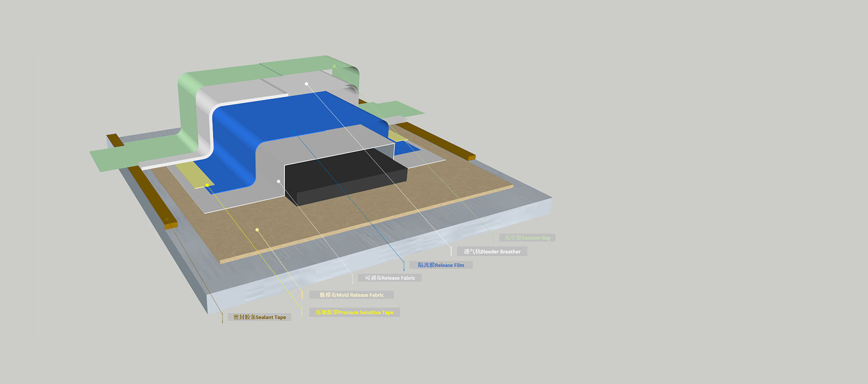Select the Release Fabric label
868x384 pixels.
pos(390,278)
